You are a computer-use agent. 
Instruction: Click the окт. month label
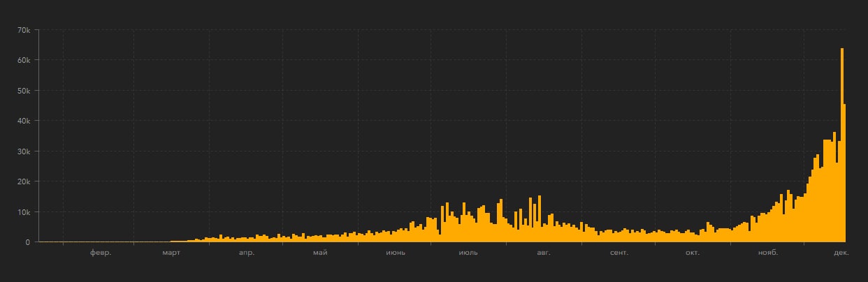693,253
